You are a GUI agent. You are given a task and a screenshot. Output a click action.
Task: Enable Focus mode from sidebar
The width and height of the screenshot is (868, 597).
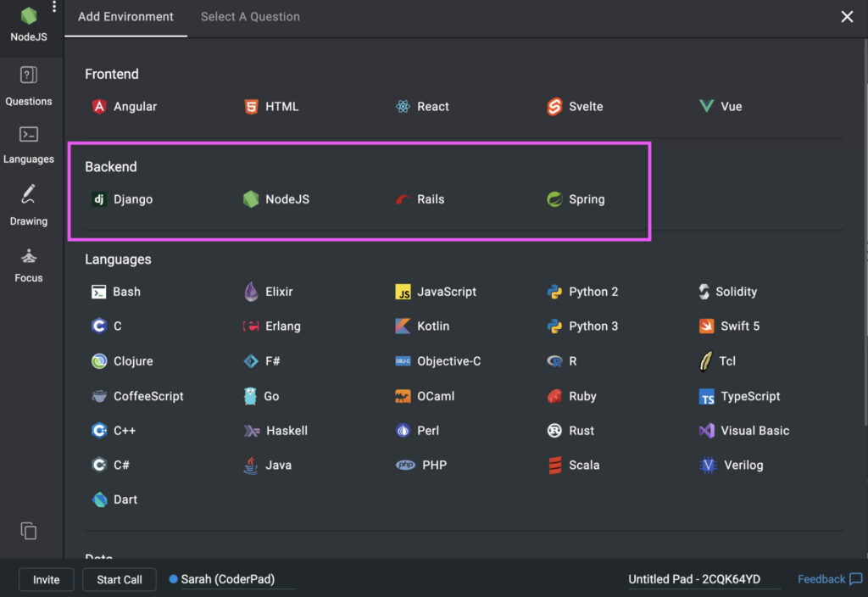coord(29,263)
